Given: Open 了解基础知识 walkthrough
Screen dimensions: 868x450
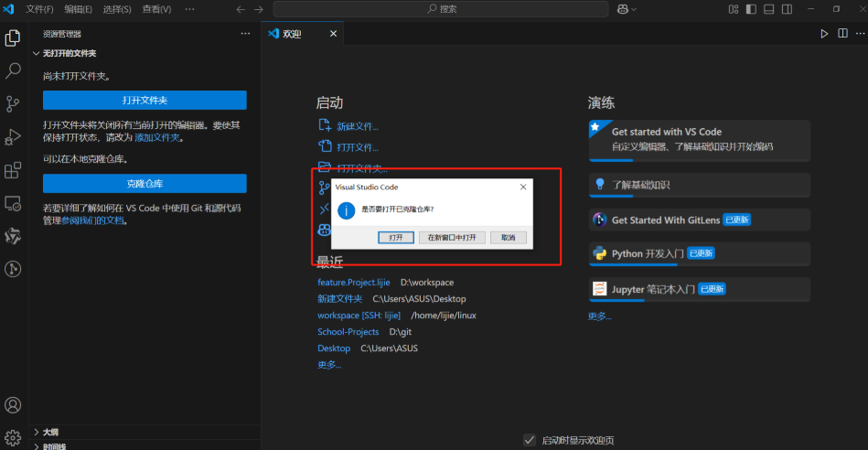Looking at the screenshot, I should [700, 185].
